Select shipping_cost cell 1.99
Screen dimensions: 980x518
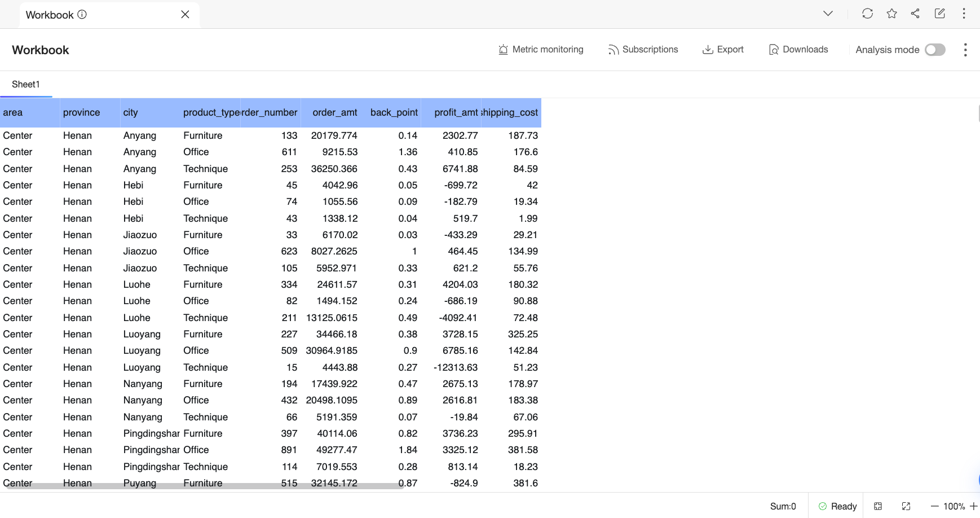pos(511,218)
